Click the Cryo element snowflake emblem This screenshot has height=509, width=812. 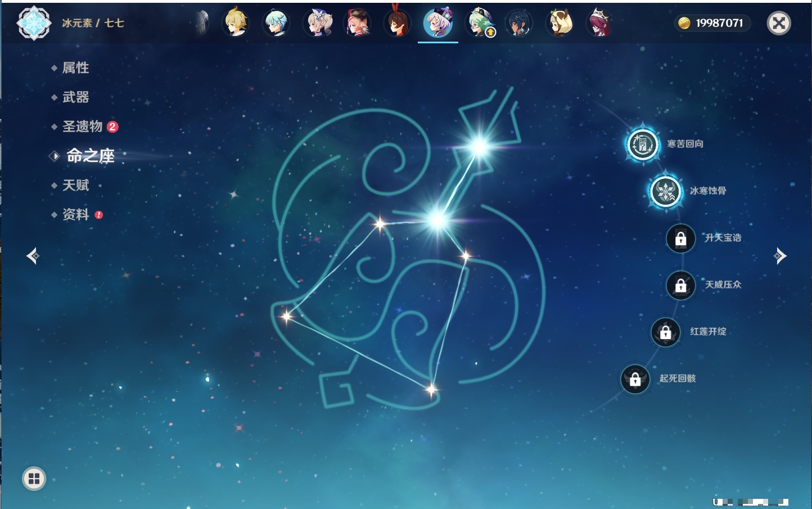(x=34, y=23)
